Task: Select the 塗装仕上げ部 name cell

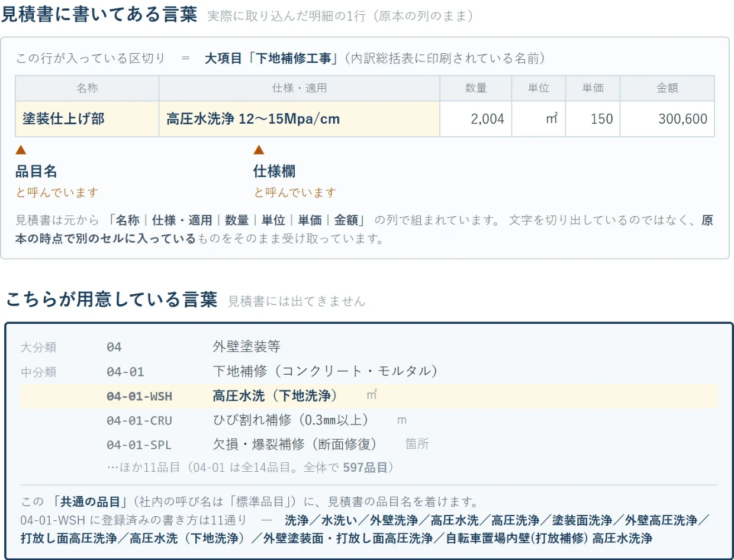Action: point(87,119)
